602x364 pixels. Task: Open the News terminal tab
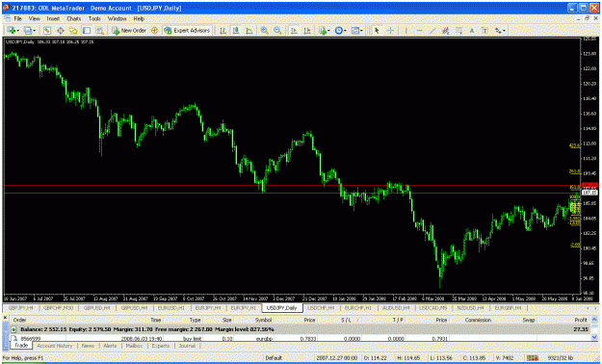pyautogui.click(x=88, y=346)
